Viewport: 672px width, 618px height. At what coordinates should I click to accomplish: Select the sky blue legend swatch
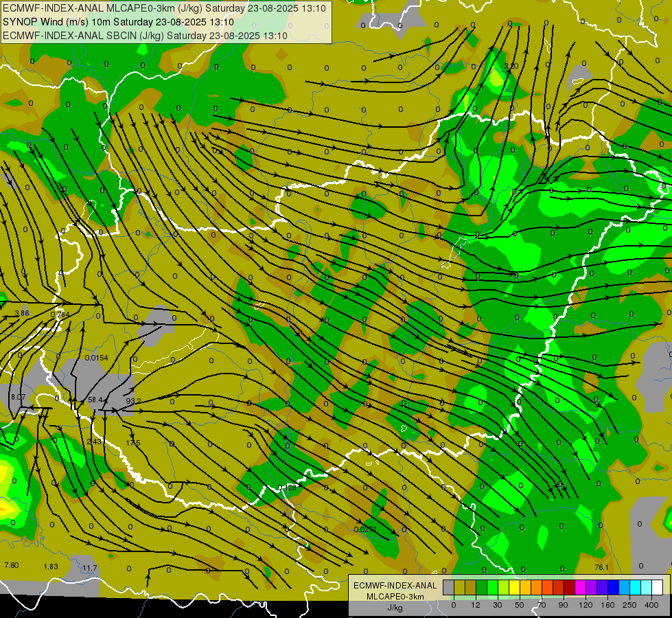point(625,587)
